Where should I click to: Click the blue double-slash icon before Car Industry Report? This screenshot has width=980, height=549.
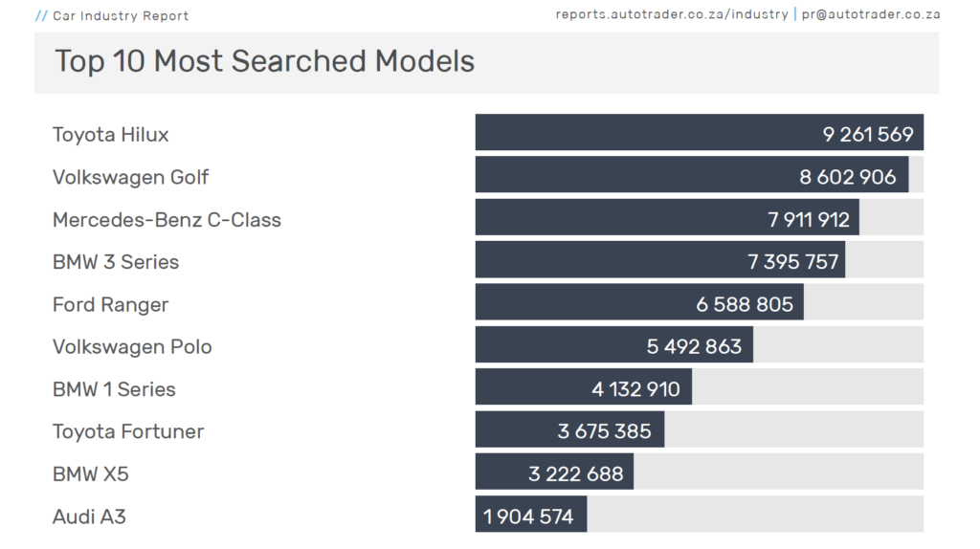pyautogui.click(x=41, y=15)
